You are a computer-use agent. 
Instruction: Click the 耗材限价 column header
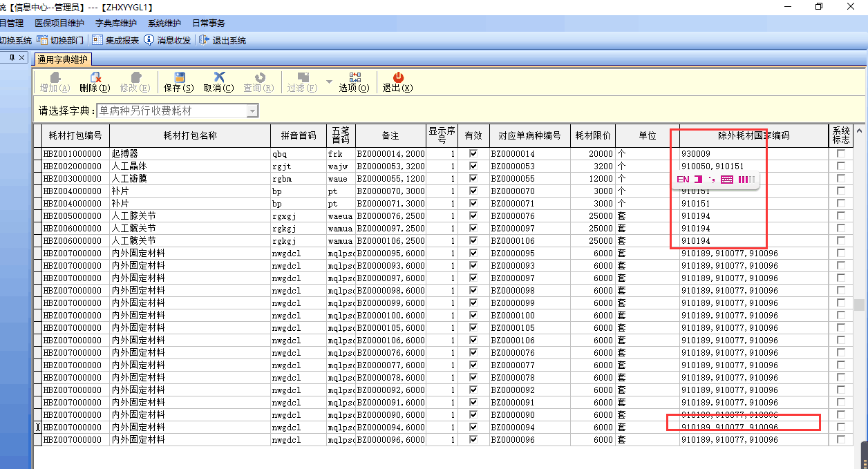pos(592,135)
